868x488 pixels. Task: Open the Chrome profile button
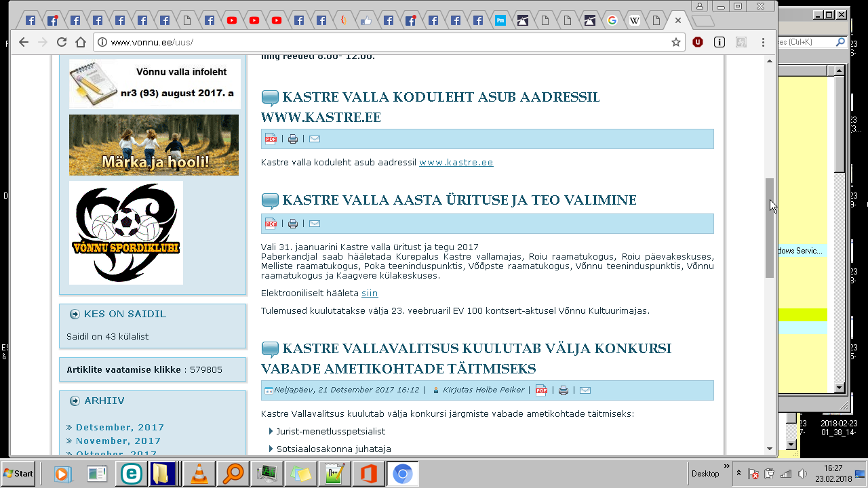698,6
